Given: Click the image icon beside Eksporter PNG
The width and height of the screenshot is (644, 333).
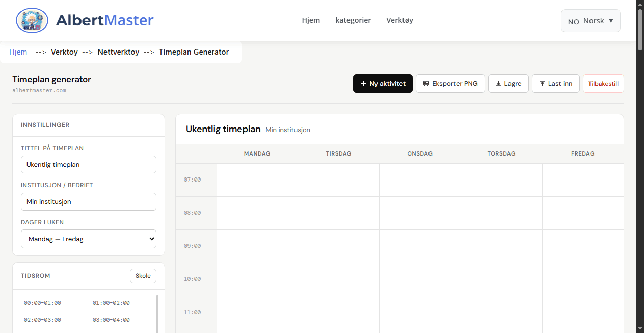Looking at the screenshot, I should click(x=426, y=83).
